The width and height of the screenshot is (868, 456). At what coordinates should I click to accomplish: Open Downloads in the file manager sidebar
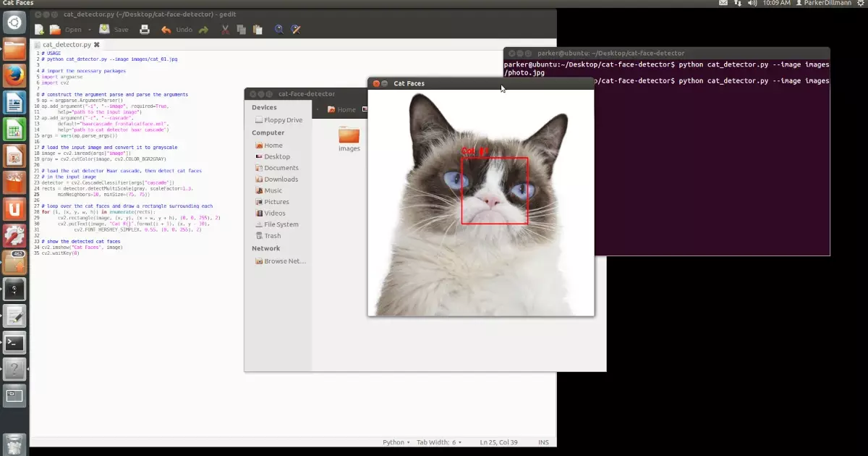click(281, 180)
